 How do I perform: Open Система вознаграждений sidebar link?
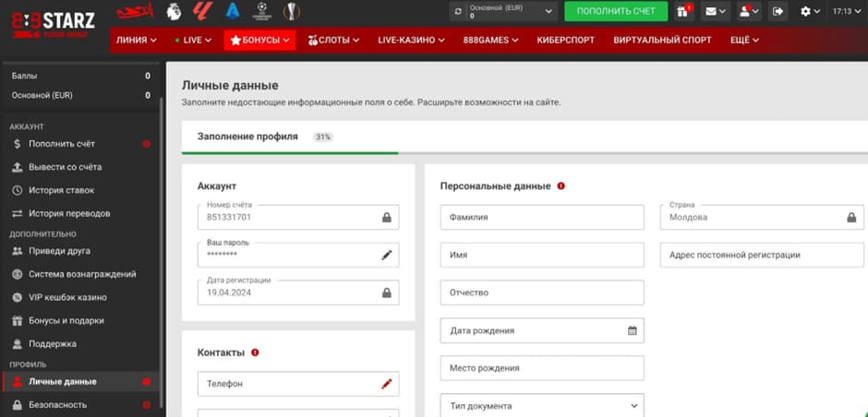(x=80, y=274)
